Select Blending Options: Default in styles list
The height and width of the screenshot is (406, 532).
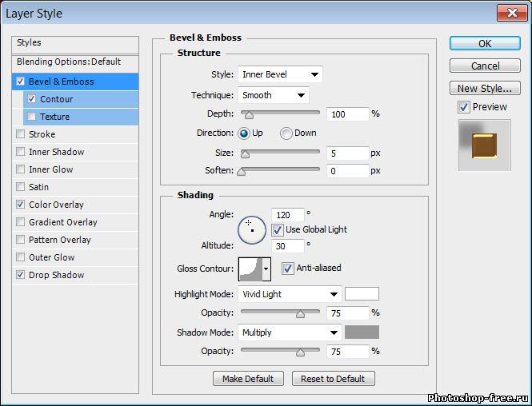click(x=69, y=62)
